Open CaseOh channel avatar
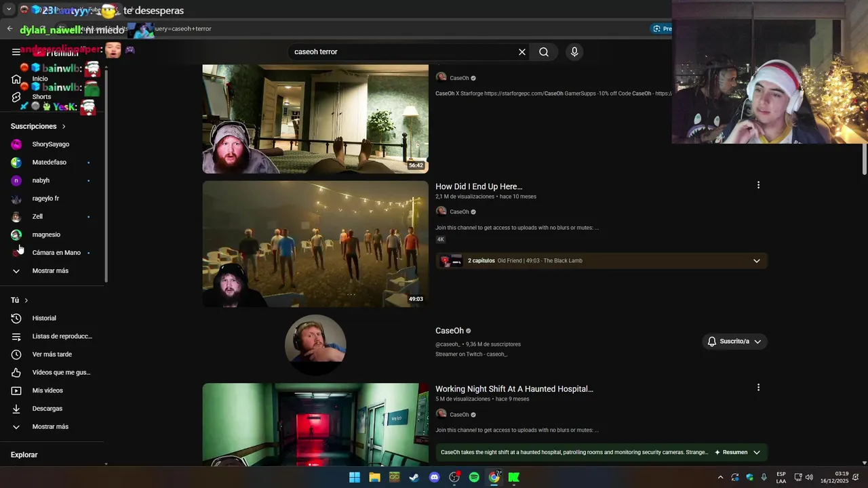Screen dimensions: 868x488 click(x=315, y=345)
